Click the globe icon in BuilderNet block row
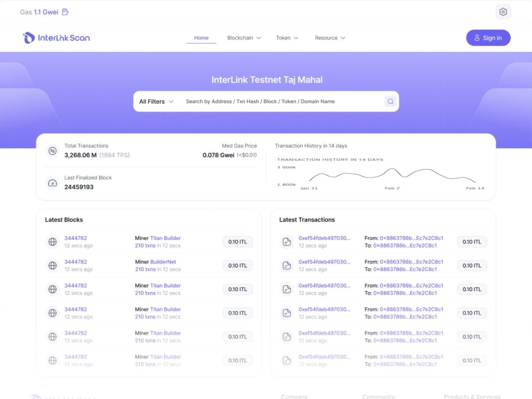The width and height of the screenshot is (532, 399). [x=52, y=266]
